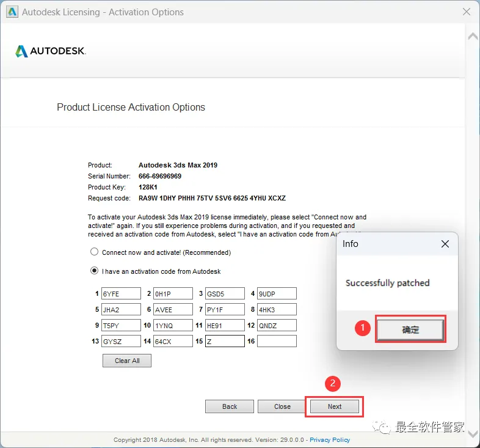This screenshot has height=448, width=480.
Task: Select I have an activation code option
Action: point(94,271)
